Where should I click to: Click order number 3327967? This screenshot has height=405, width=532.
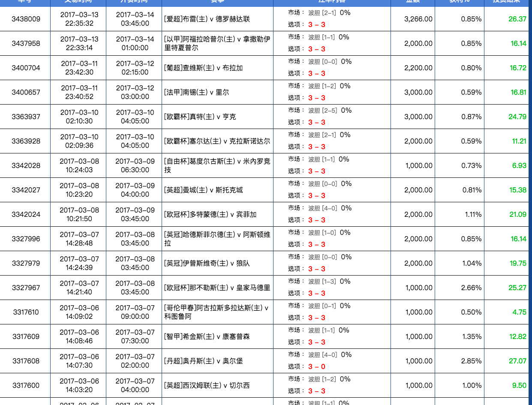tap(26, 288)
